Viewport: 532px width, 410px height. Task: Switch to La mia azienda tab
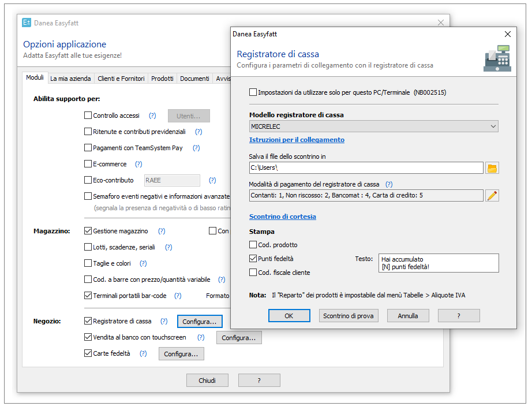(70, 79)
